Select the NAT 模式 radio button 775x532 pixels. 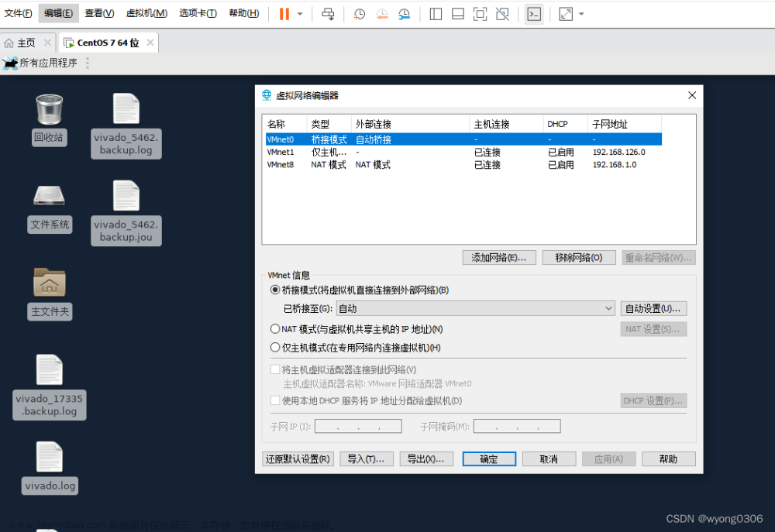tap(275, 328)
